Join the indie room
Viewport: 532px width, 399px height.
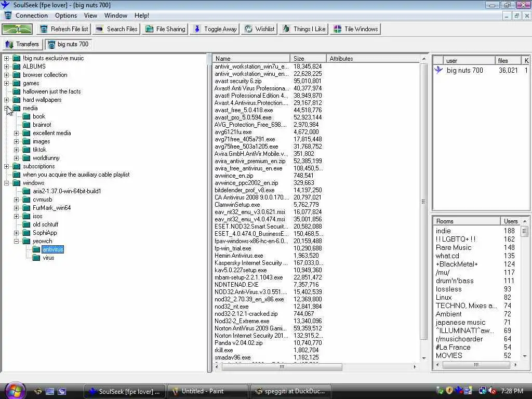pyautogui.click(x=443, y=231)
